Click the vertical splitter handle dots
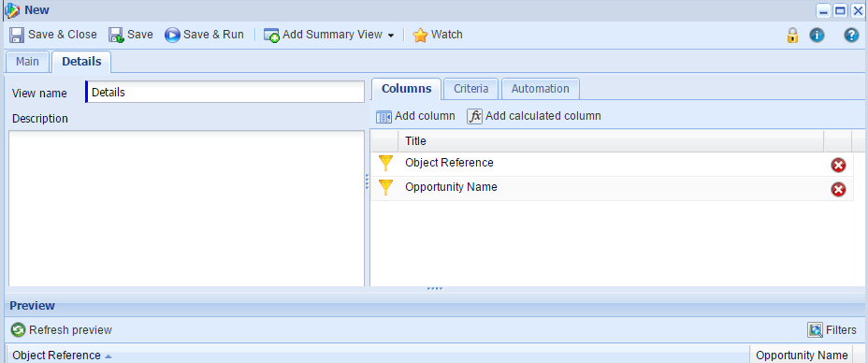 point(367,182)
